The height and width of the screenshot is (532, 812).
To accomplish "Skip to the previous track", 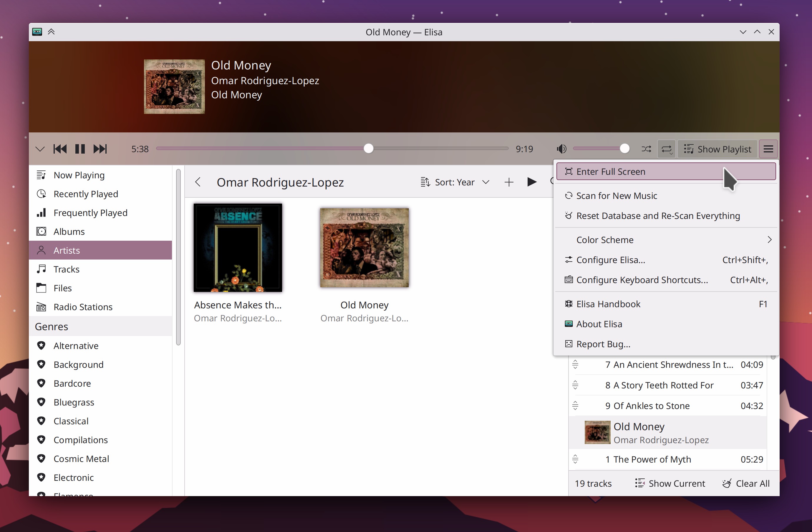I will [x=60, y=149].
